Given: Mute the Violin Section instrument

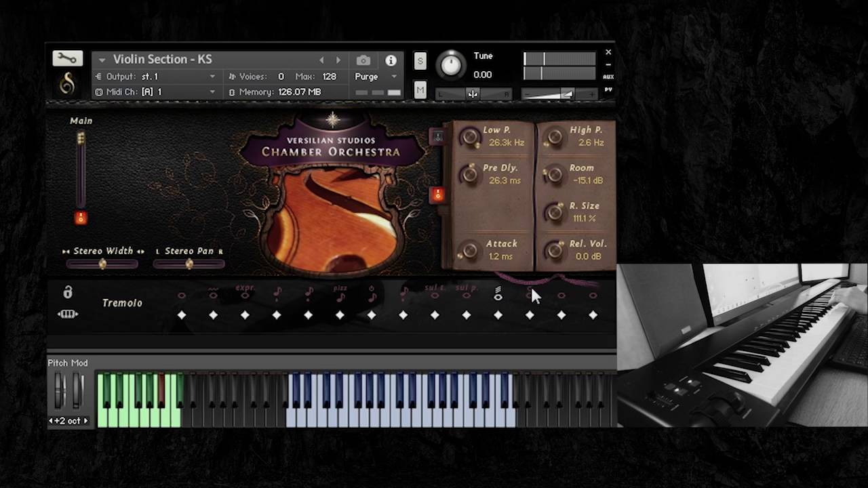Looking at the screenshot, I should click(420, 90).
